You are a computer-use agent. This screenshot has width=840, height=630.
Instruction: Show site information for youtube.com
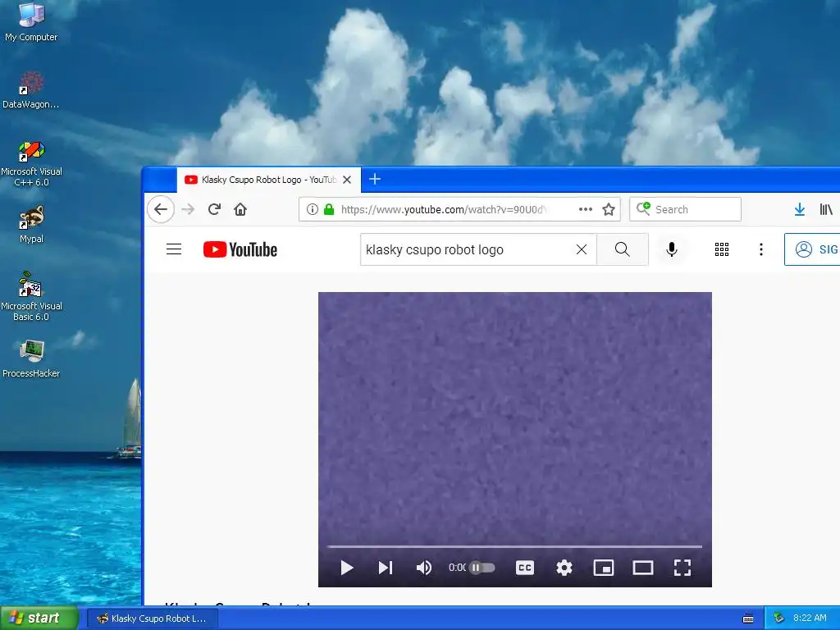tap(313, 209)
